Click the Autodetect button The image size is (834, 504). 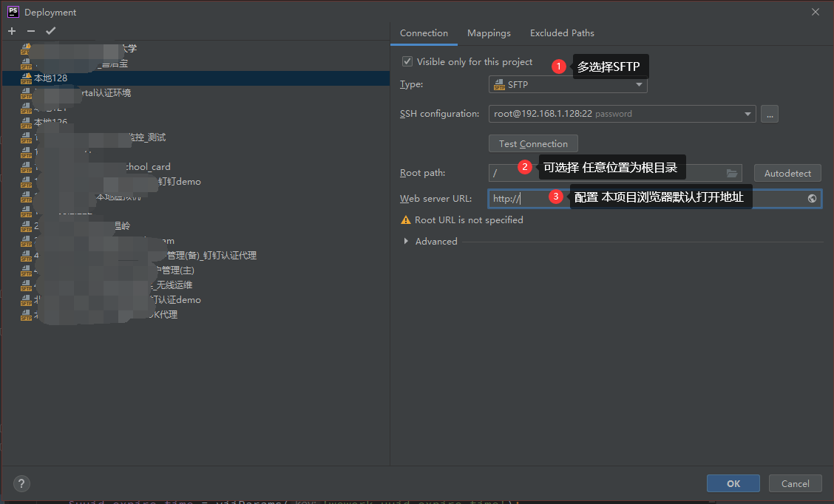click(787, 174)
